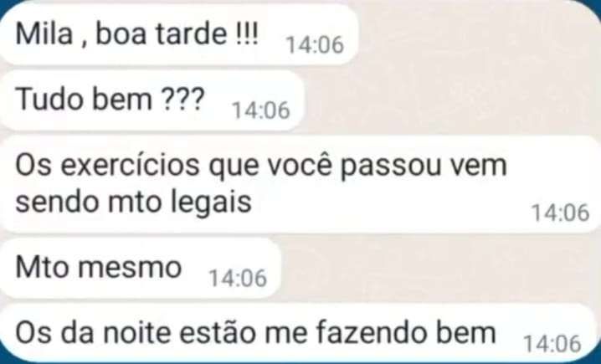The image size is (601, 364).
Task: Click the "!!!" exclamation marks in first message
Action: click(x=245, y=33)
